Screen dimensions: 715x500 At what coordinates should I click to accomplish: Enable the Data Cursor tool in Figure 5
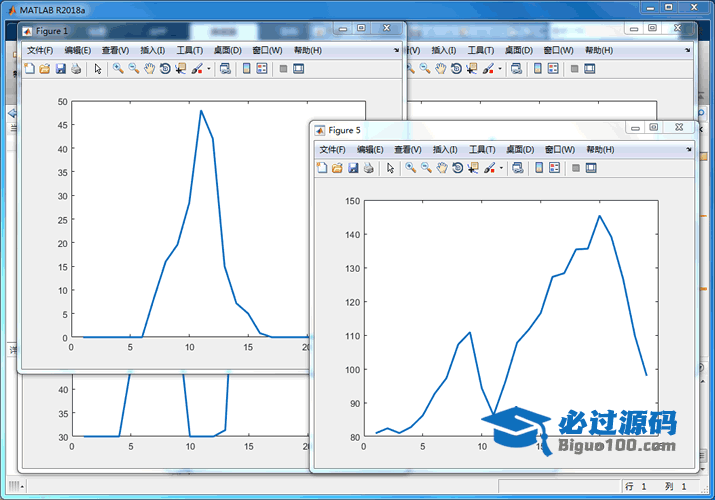pos(473,168)
